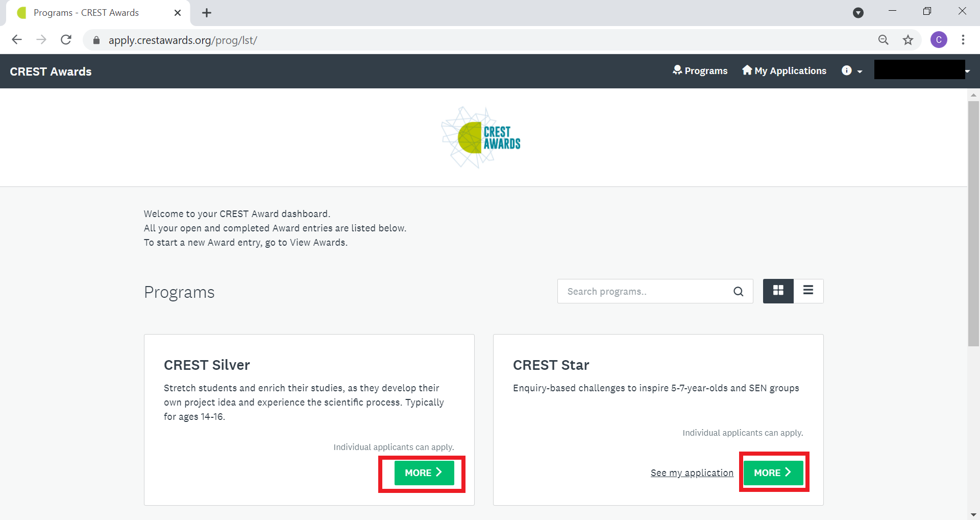980x520 pixels.
Task: Click the CREST Silver heading
Action: tap(207, 365)
